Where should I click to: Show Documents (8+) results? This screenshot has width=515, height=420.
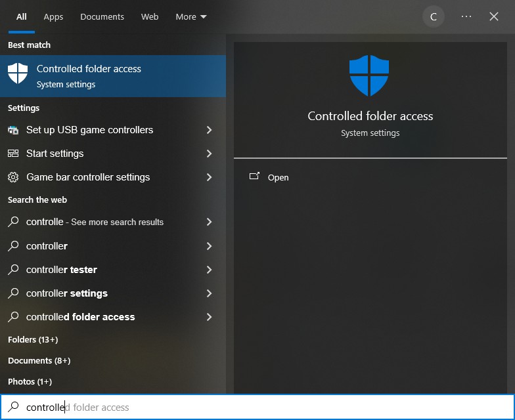[x=39, y=361]
